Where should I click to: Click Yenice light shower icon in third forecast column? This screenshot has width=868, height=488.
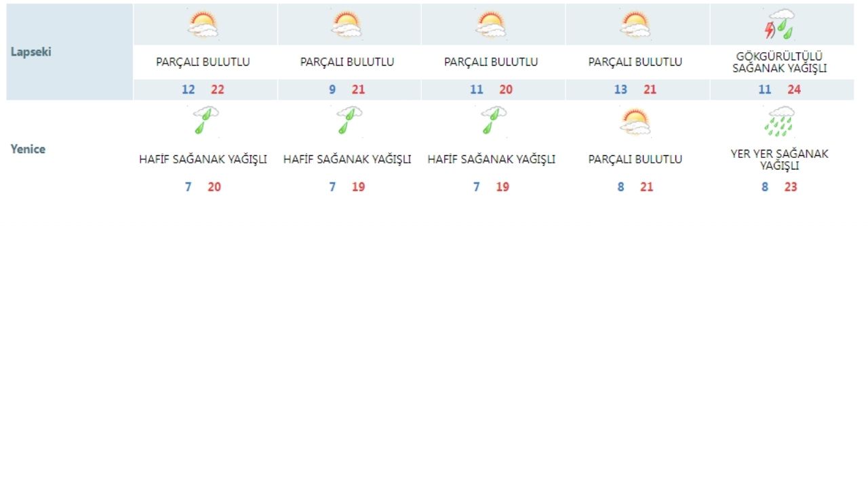point(493,120)
